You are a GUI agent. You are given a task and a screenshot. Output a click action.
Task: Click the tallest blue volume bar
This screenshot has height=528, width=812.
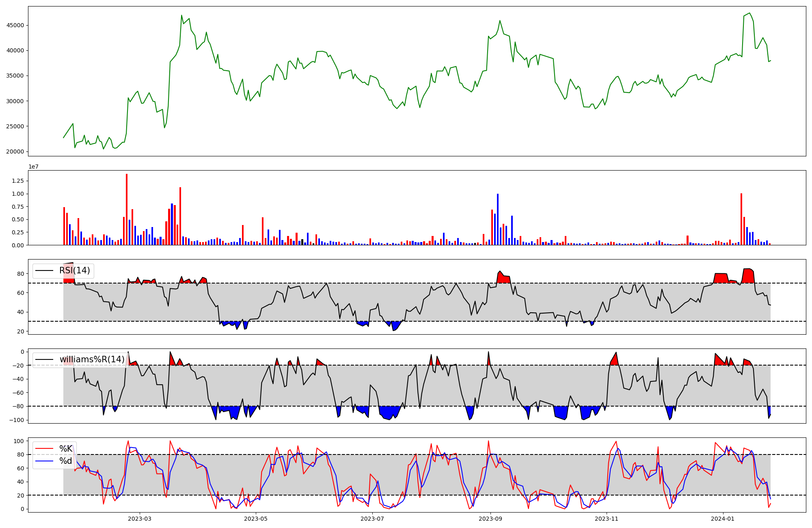click(498, 219)
